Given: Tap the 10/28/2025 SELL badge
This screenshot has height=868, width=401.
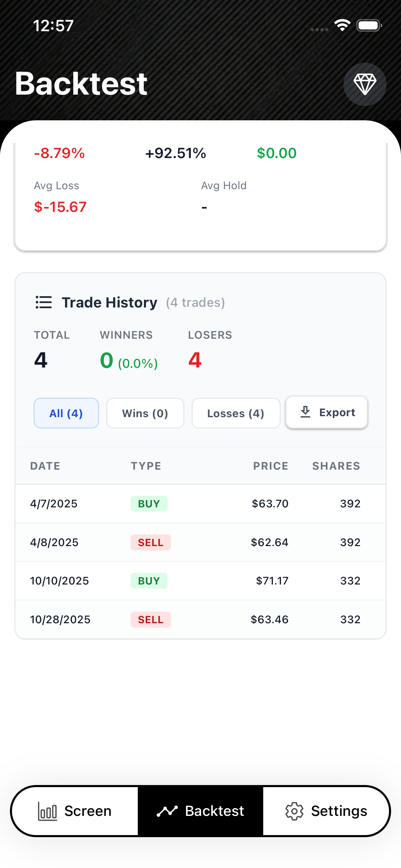Looking at the screenshot, I should point(150,619).
